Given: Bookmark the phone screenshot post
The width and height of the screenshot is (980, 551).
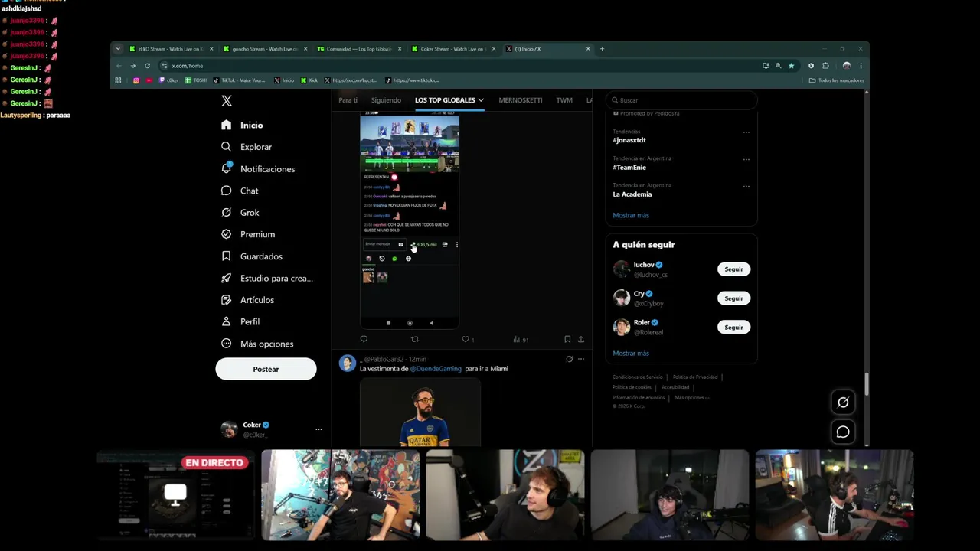Looking at the screenshot, I should (567, 339).
